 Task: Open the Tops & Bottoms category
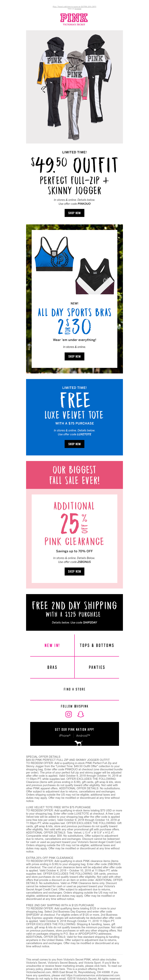point(97,645)
